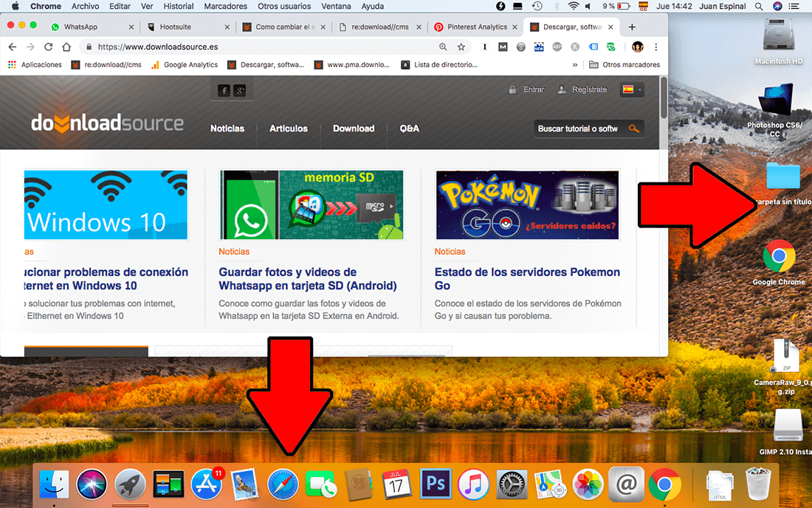
Task: Open Maps in the Dock
Action: tap(550, 484)
